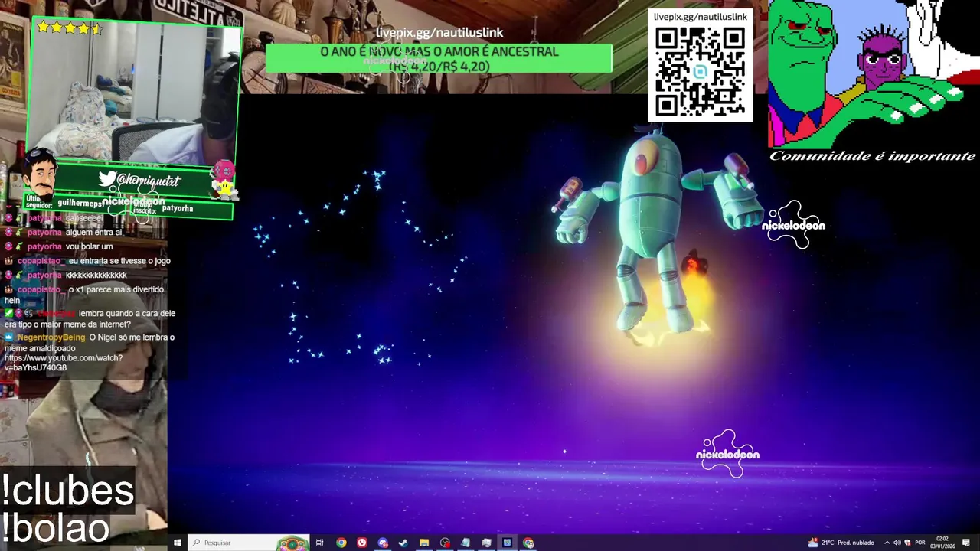The width and height of the screenshot is (980, 551).
Task: Click chat message 'eu entraria se tivesse o jogo'
Action: [x=119, y=261]
